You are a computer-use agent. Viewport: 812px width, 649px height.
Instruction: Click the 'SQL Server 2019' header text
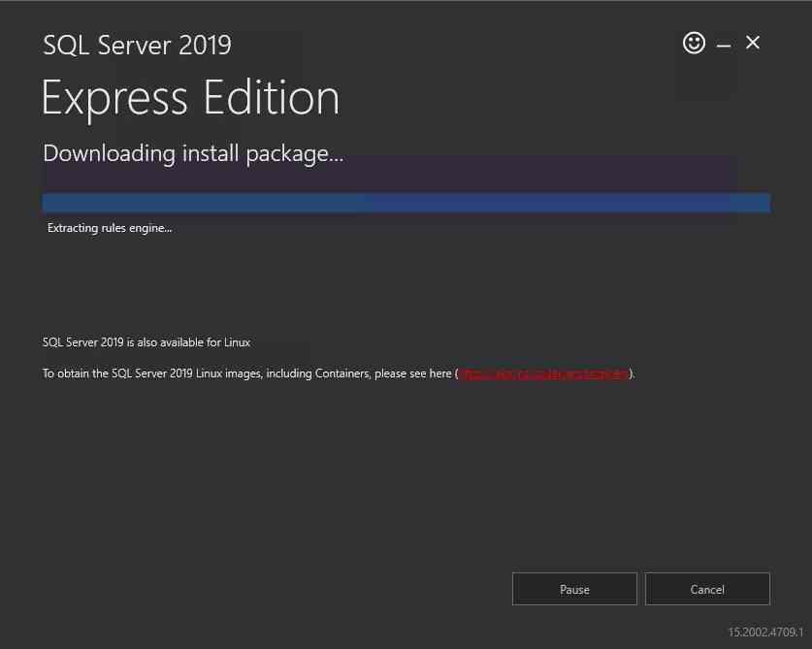(137, 45)
